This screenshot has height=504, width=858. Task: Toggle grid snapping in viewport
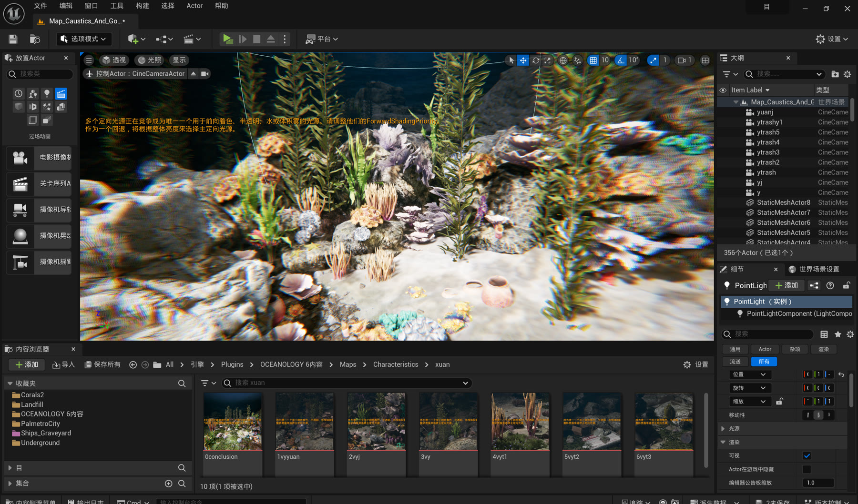593,60
